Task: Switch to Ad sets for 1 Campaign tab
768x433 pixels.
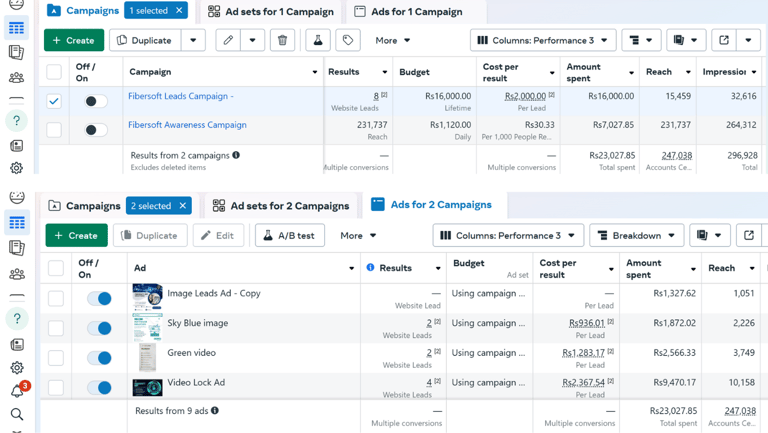Action: pyautogui.click(x=271, y=12)
